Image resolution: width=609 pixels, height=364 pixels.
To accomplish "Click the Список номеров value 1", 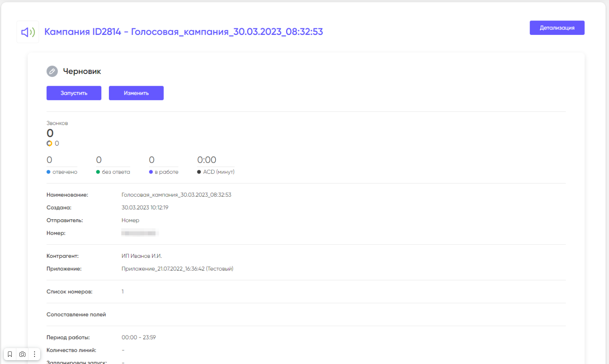I will (x=123, y=292).
